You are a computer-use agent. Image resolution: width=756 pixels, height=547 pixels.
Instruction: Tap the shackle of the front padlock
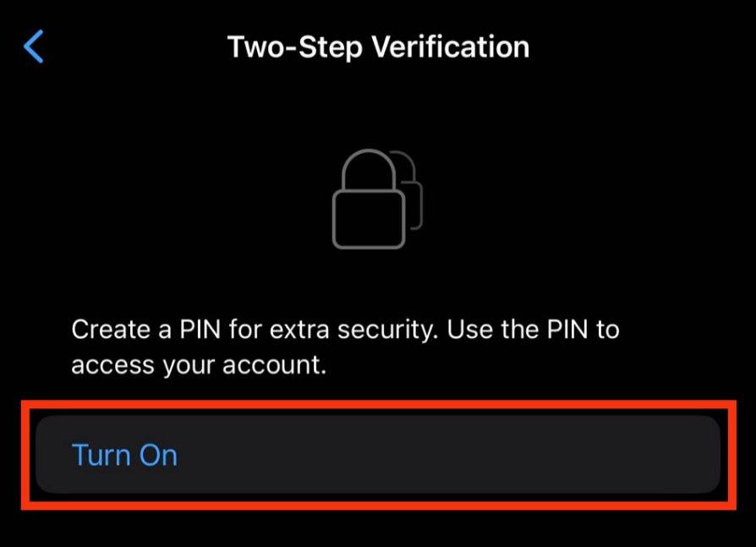[x=369, y=169]
